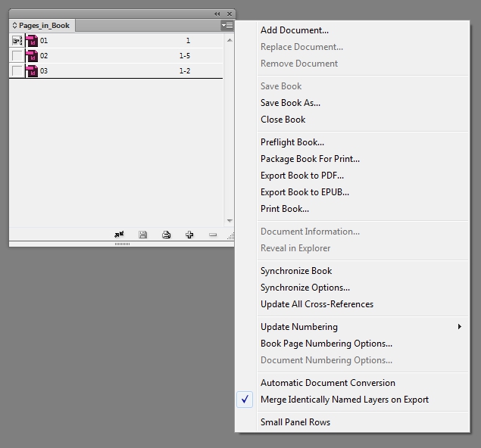
Task: Choose Synchronize Book from the menu
Action: 296,271
